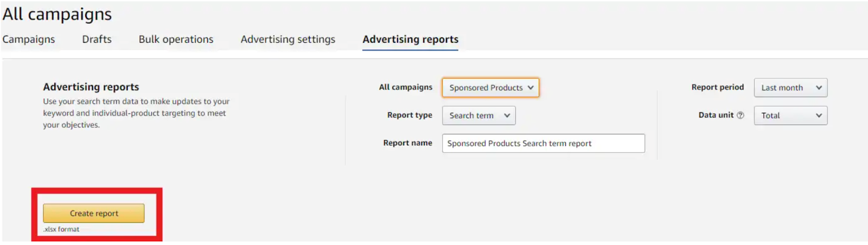
Task: Expand the Sponsored Products campaign dropdown
Action: [x=490, y=88]
